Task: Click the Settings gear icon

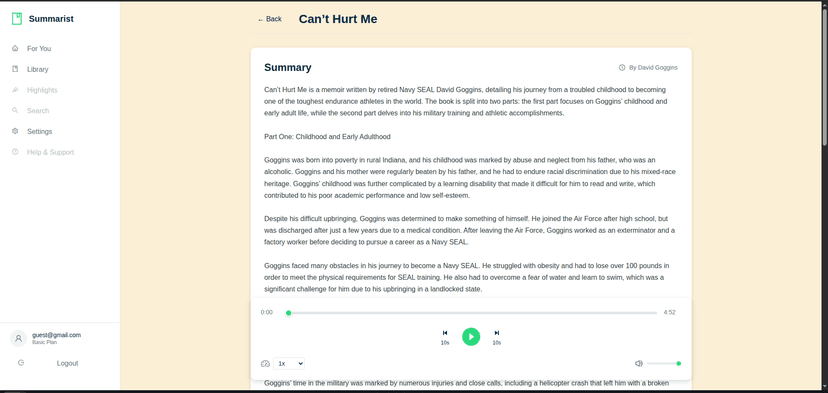Action: click(15, 131)
